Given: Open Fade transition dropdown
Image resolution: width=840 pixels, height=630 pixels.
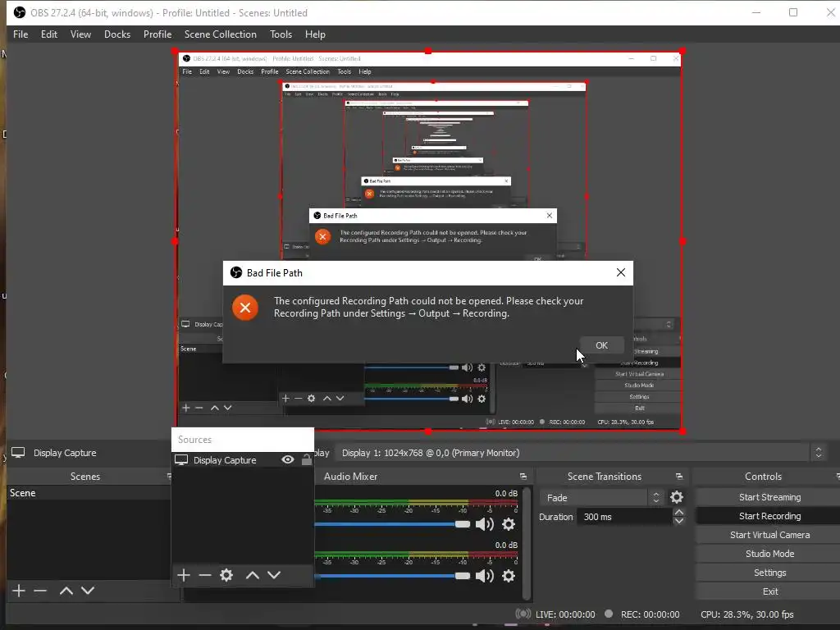Looking at the screenshot, I should 603,498.
